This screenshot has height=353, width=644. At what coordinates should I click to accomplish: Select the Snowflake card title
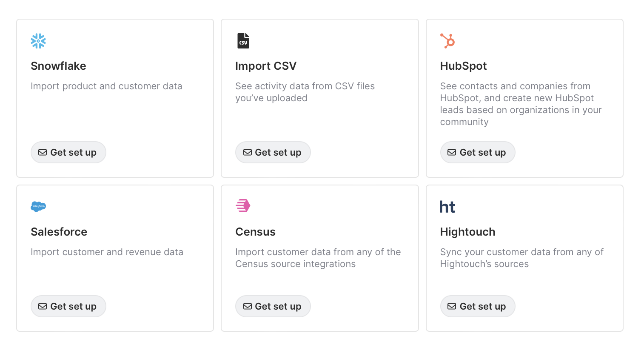tap(58, 66)
